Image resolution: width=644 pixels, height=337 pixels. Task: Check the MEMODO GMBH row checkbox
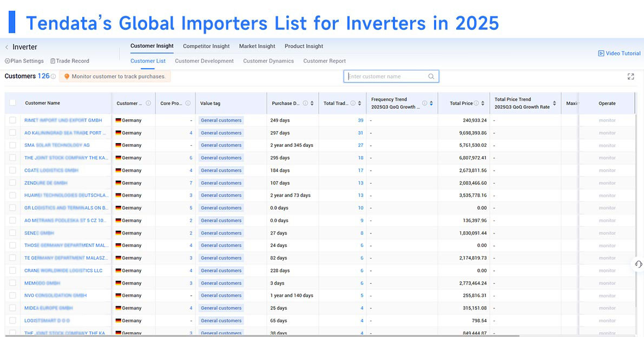pyautogui.click(x=13, y=283)
